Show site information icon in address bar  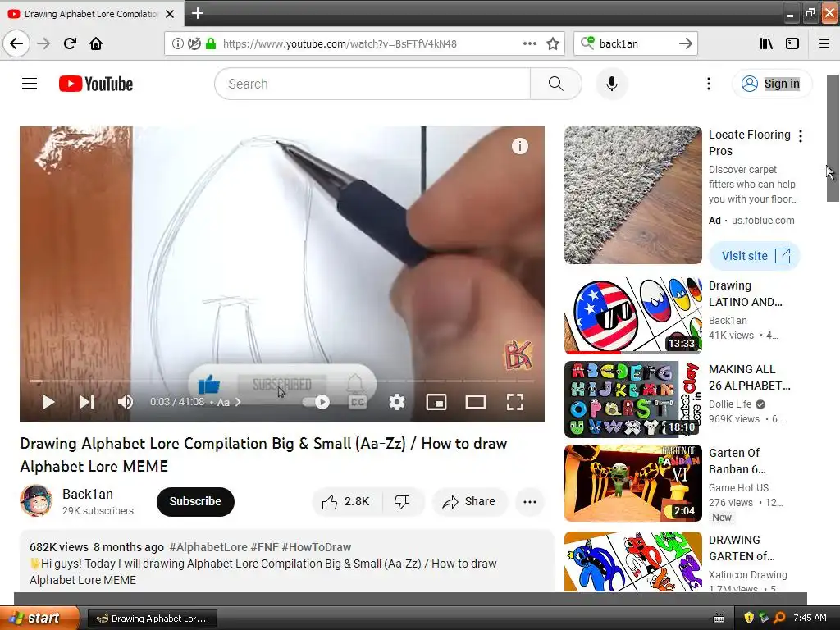[x=177, y=44]
